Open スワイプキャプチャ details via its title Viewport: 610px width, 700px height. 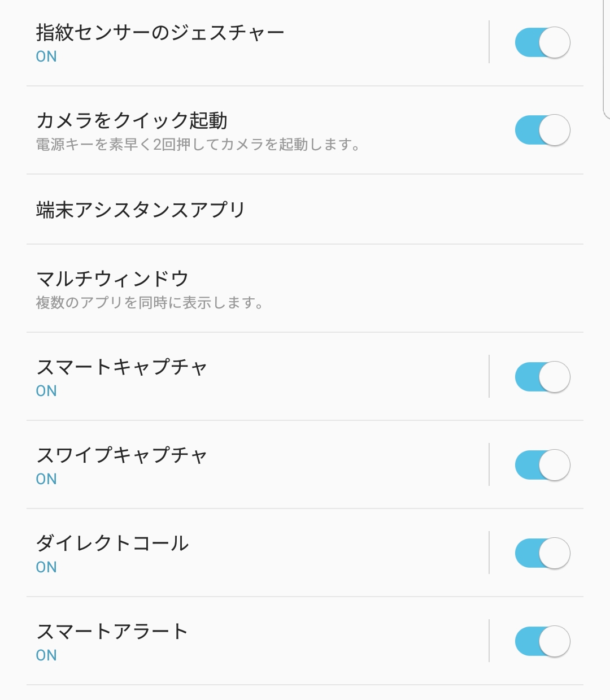[121, 455]
